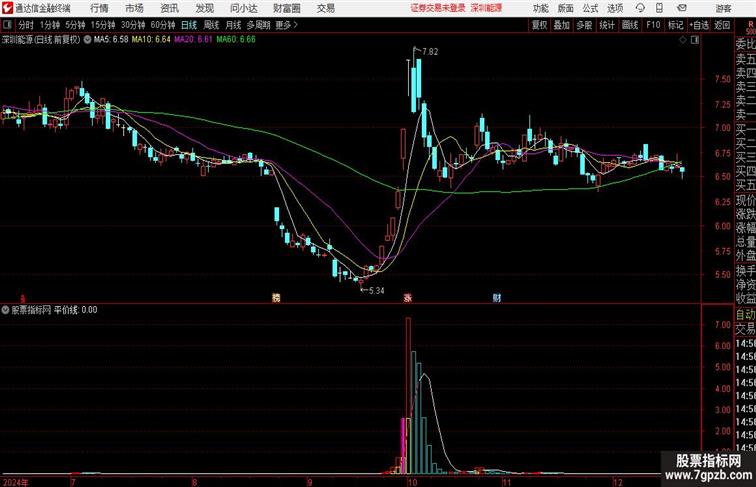
Task: Click the headset customer service icon
Action: (640, 8)
